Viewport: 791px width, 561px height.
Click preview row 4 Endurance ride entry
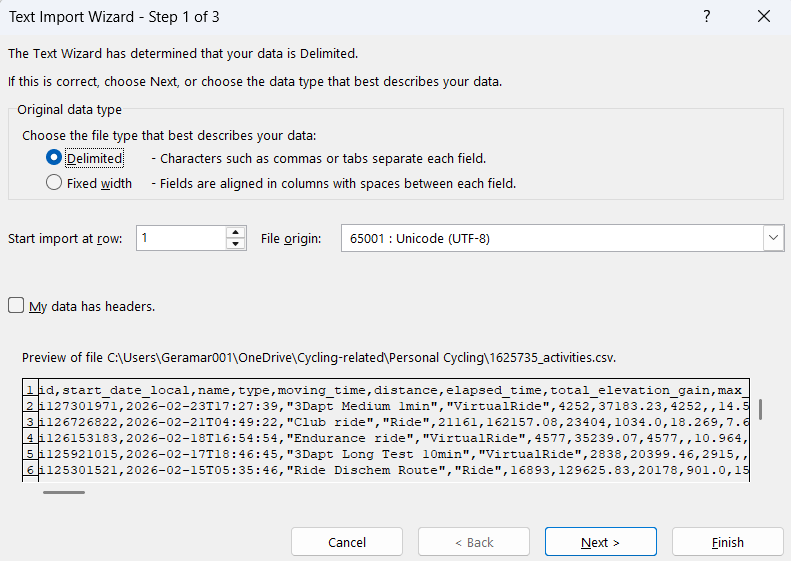tap(390, 439)
